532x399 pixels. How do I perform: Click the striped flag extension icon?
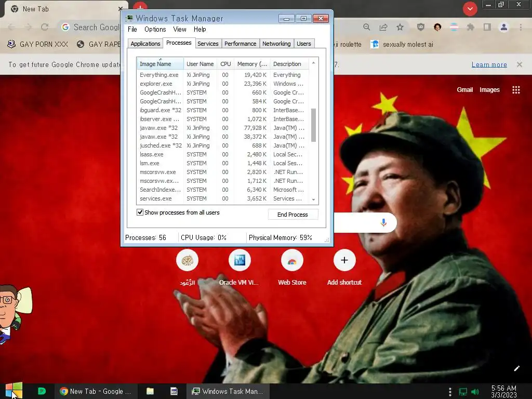point(454,27)
